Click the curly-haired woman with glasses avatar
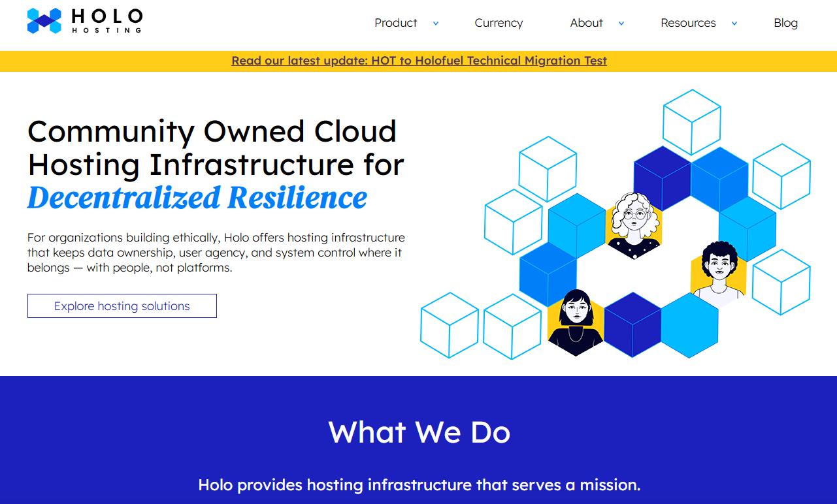 (634, 225)
